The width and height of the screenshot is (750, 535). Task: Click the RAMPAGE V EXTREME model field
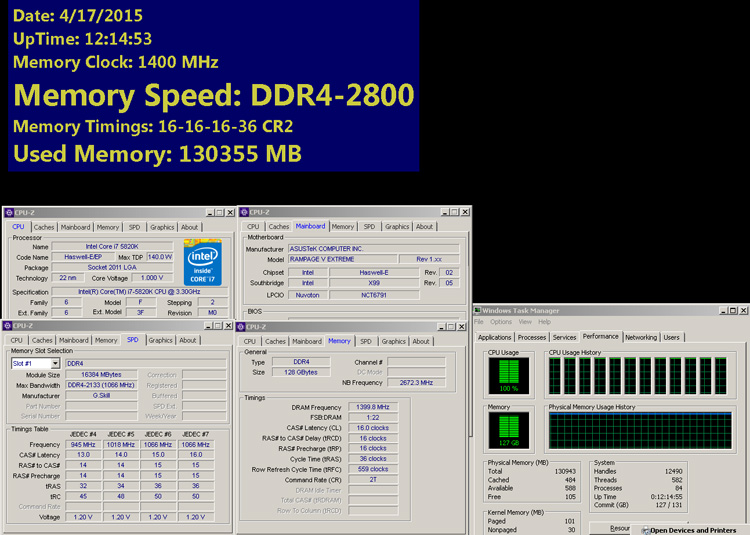(342, 259)
